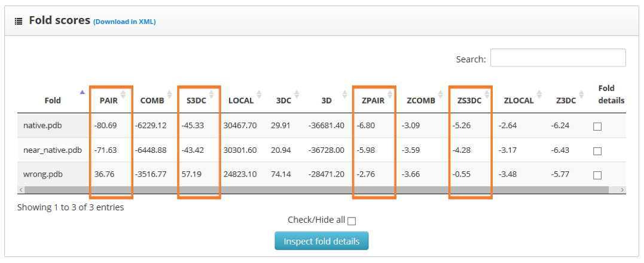Screen dimensions: 644x263
Task: Sort table by LOCAL column arrows
Action: (x=259, y=95)
